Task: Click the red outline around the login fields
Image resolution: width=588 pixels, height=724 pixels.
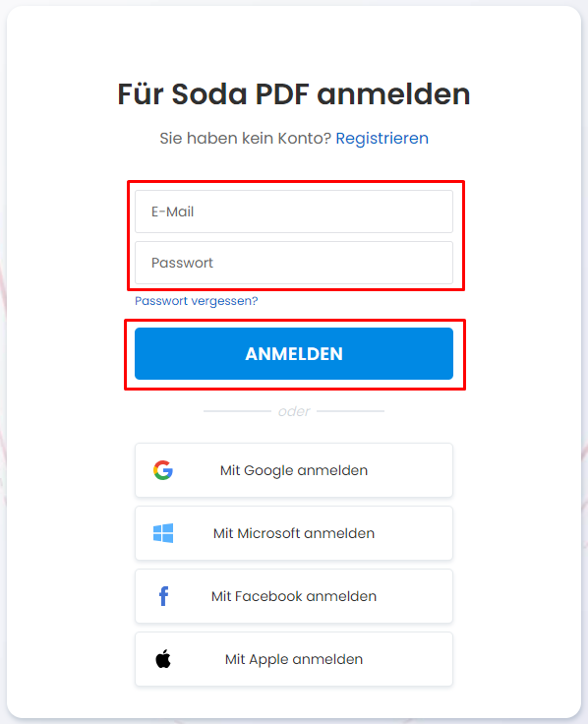Action: click(x=296, y=181)
